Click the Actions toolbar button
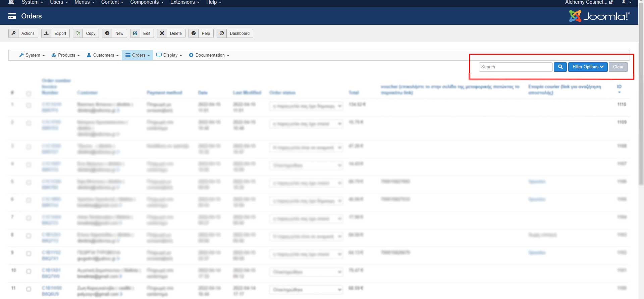This screenshot has width=644, height=299. [23, 34]
